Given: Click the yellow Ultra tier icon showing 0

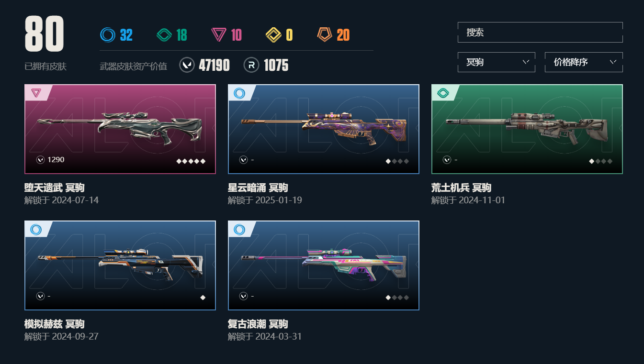Looking at the screenshot, I should click(x=274, y=35).
